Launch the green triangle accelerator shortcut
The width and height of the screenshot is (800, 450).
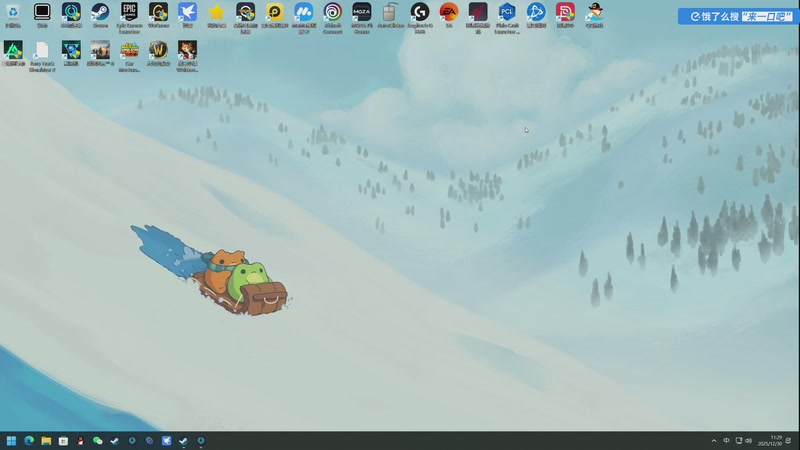[13, 53]
